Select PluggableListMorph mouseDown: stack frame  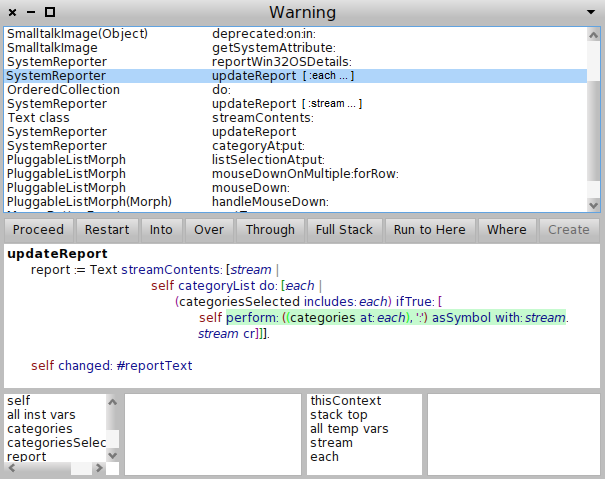click(x=296, y=188)
